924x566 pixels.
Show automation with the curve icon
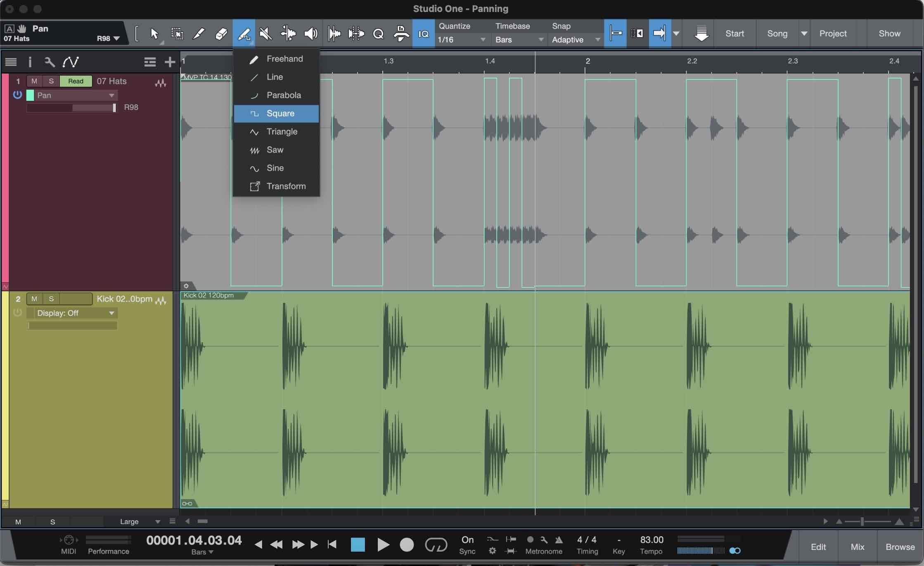(x=71, y=62)
